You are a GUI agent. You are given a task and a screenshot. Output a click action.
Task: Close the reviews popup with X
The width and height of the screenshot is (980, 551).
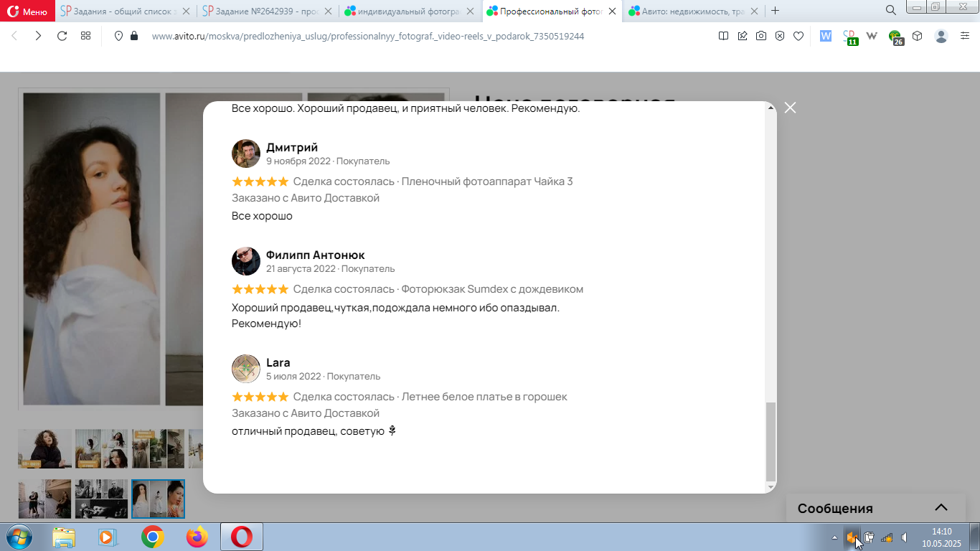pyautogui.click(x=790, y=108)
